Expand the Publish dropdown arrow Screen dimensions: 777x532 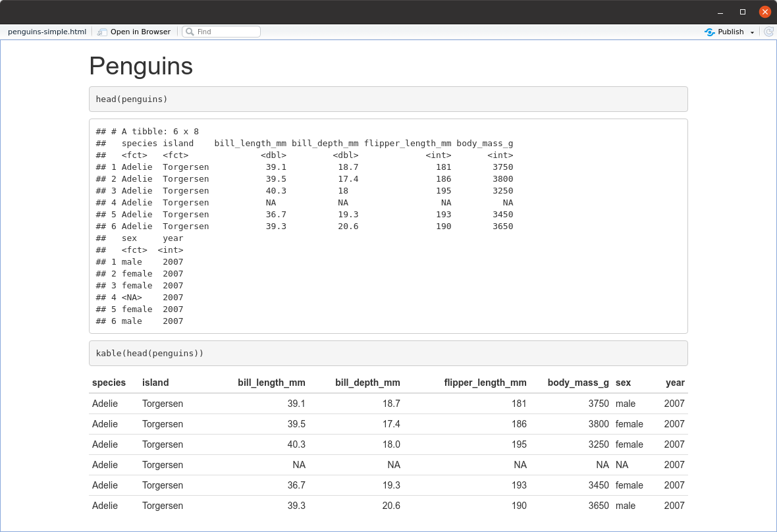click(x=752, y=32)
